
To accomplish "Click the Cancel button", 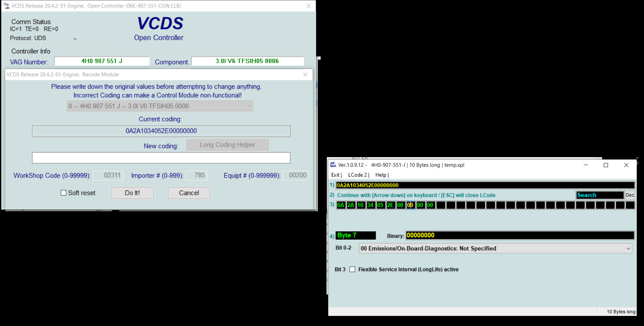I will click(x=189, y=193).
